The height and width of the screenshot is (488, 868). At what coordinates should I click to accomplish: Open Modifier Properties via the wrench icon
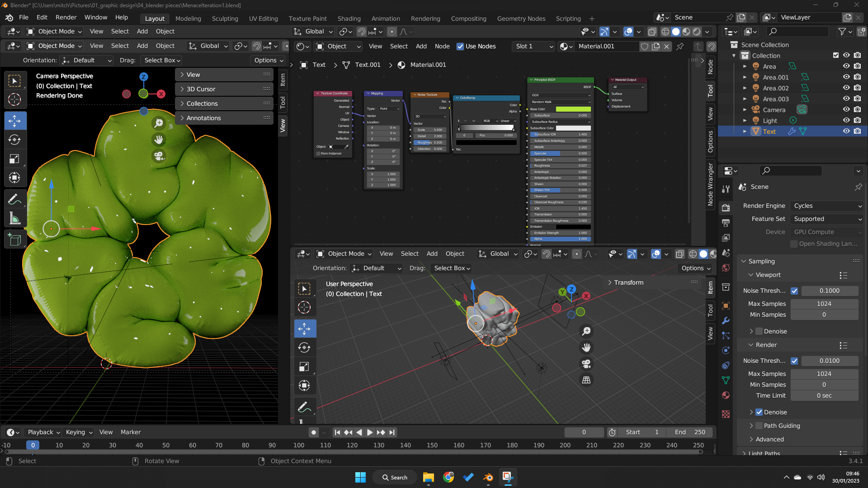(x=726, y=320)
